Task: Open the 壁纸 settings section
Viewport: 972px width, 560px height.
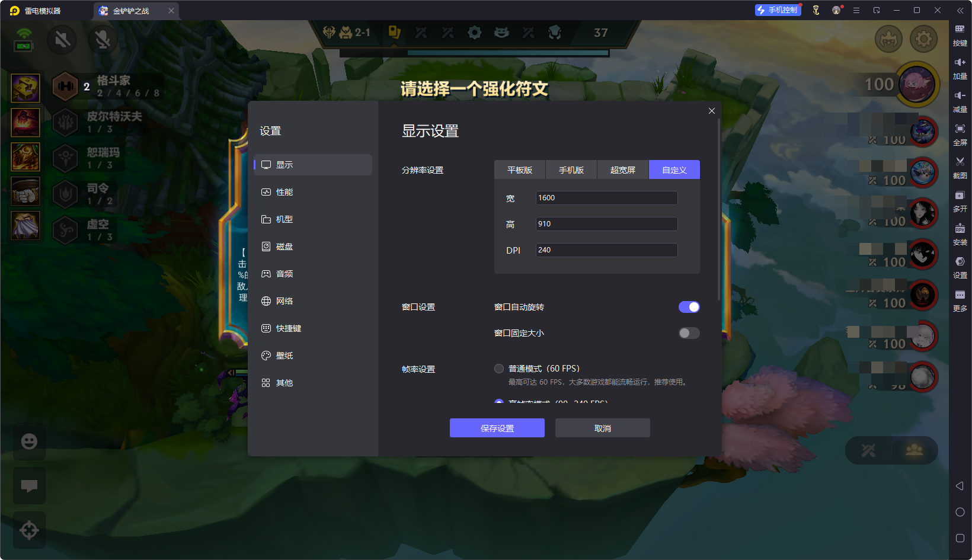Action: pyautogui.click(x=313, y=356)
